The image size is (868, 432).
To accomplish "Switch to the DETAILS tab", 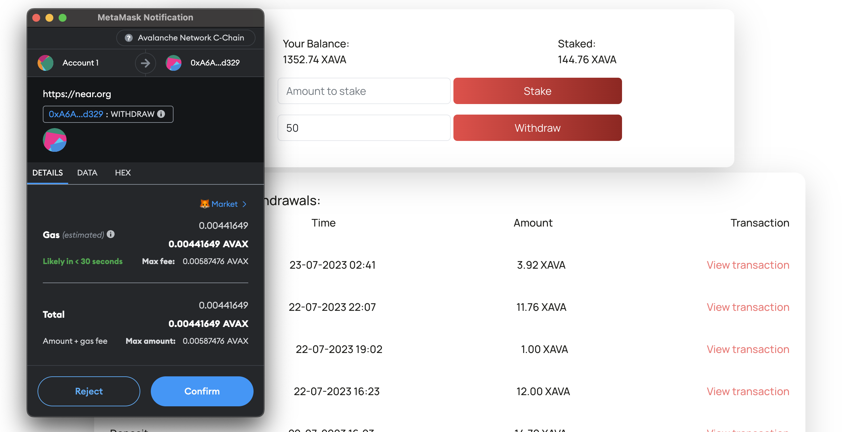I will click(47, 173).
